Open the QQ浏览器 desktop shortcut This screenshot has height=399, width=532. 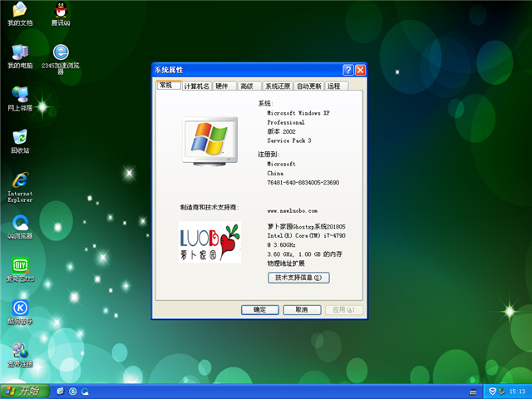(x=20, y=227)
